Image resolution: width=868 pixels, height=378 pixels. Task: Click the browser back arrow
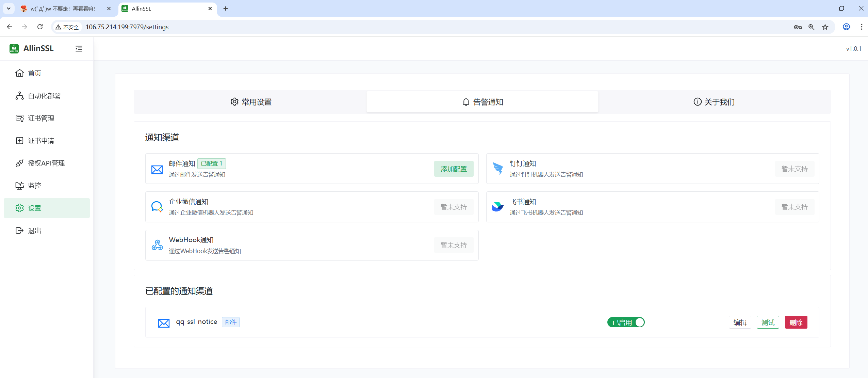point(10,27)
